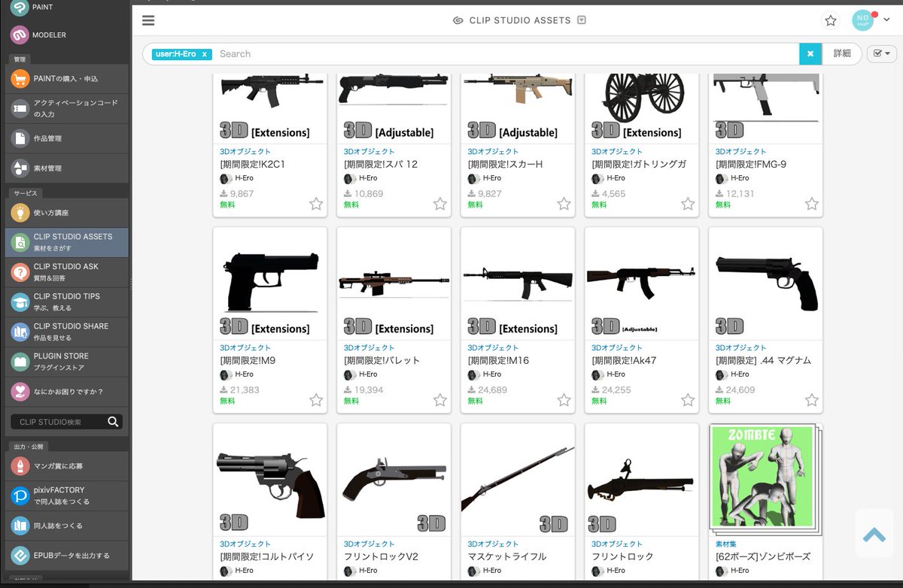This screenshot has height=588, width=903.
Task: Open the バレット sniper rifle thumbnail
Action: tap(394, 283)
